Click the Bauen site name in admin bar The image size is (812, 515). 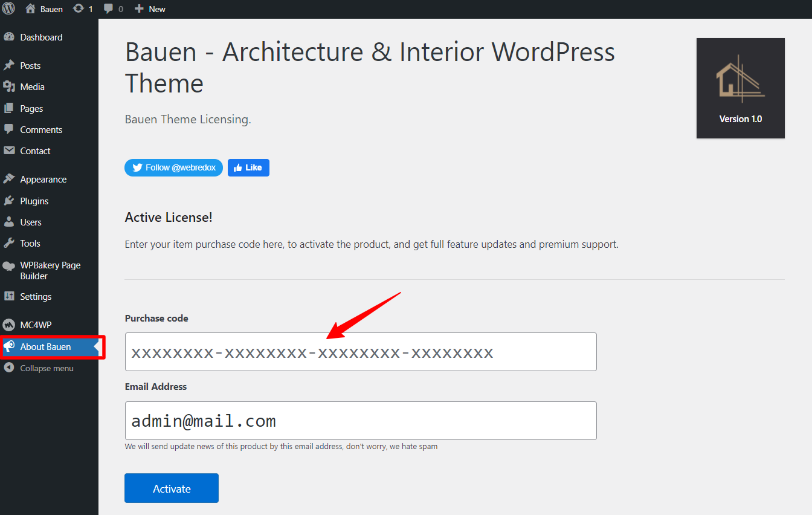(51, 9)
